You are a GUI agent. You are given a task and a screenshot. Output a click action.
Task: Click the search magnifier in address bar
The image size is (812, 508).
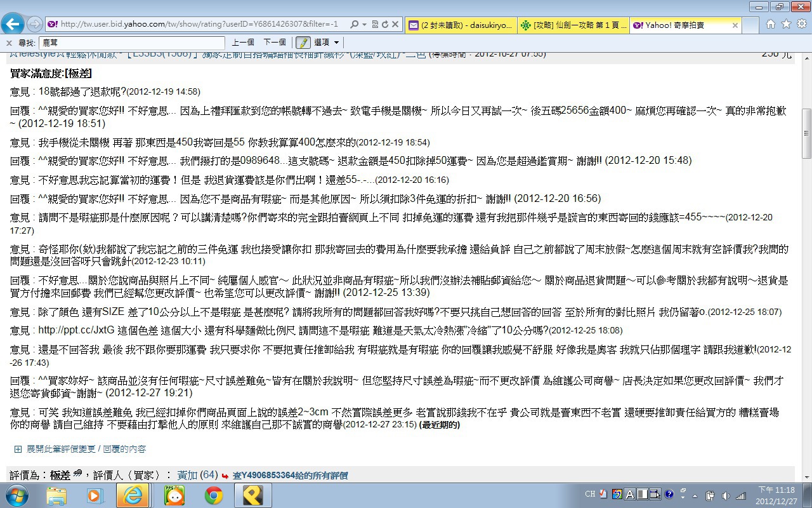coord(354,25)
